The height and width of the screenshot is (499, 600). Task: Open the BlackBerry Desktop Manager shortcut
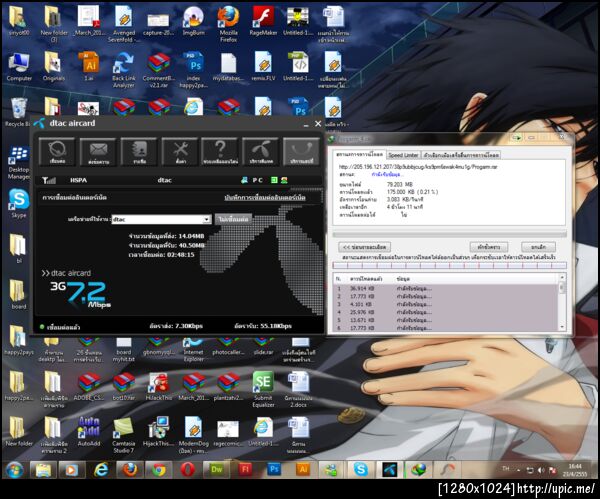point(19,163)
